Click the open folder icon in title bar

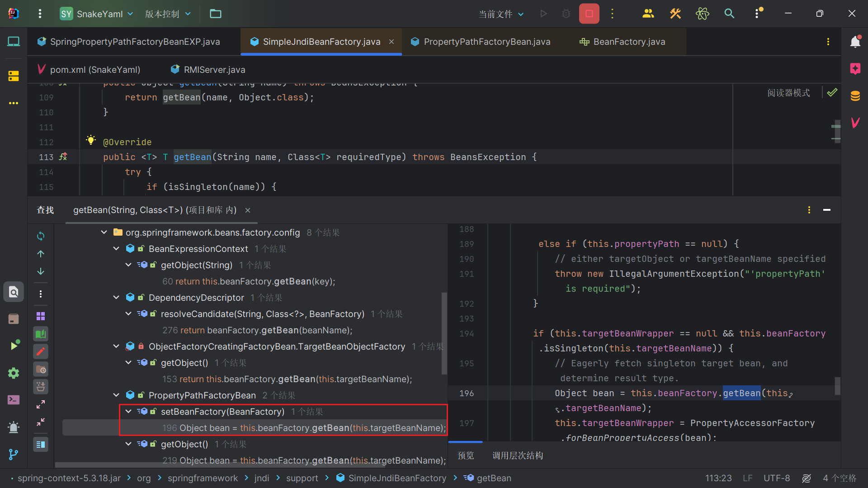click(x=216, y=14)
